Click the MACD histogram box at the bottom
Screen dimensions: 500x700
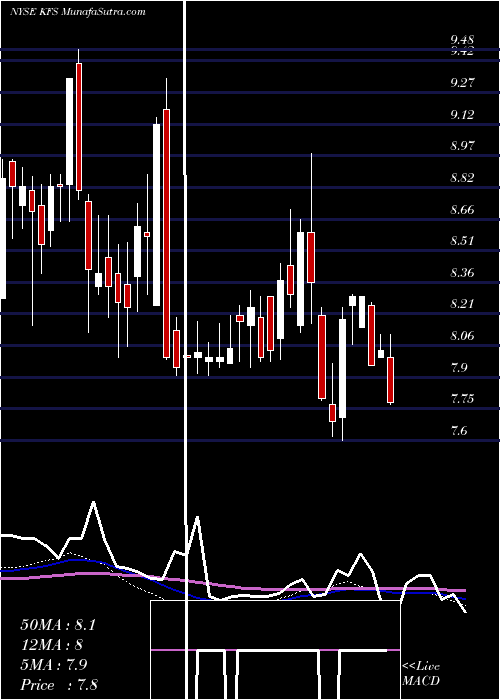275,650
